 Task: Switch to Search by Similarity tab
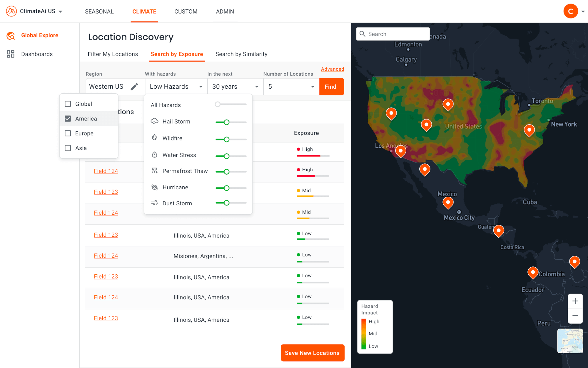coord(241,54)
